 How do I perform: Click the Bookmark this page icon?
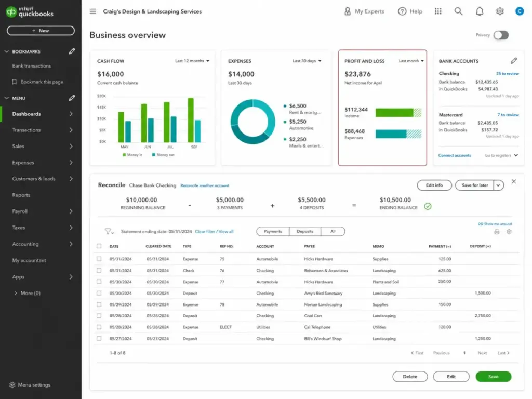(14, 82)
